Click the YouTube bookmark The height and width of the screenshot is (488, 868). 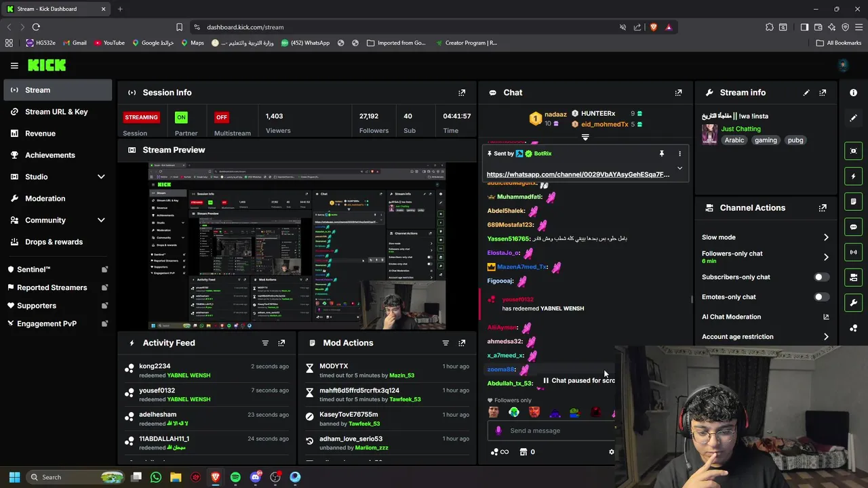(x=109, y=43)
